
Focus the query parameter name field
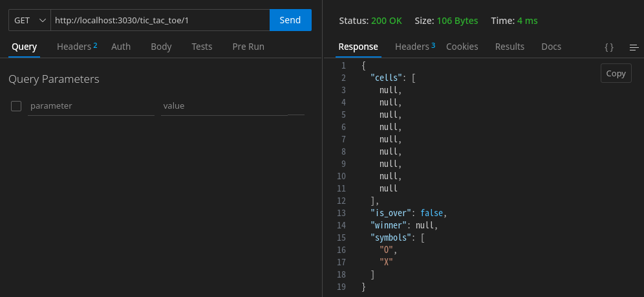[x=91, y=105]
